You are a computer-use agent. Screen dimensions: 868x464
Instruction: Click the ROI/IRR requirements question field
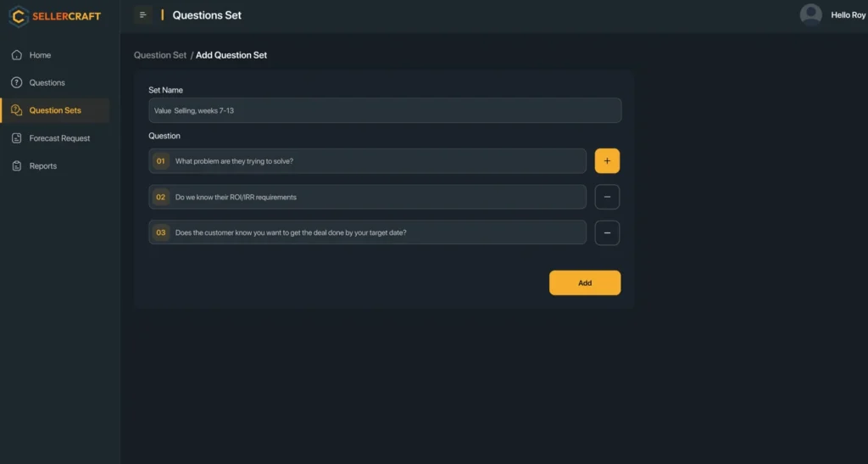click(377, 197)
